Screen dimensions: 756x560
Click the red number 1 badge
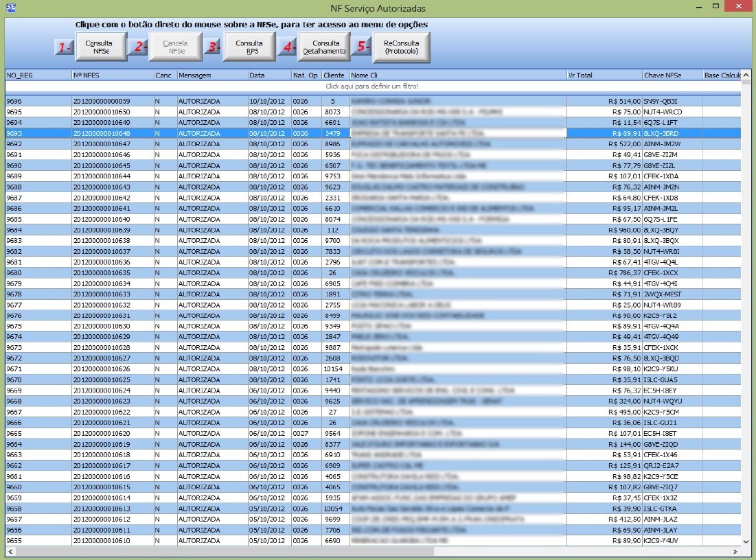pyautogui.click(x=64, y=47)
